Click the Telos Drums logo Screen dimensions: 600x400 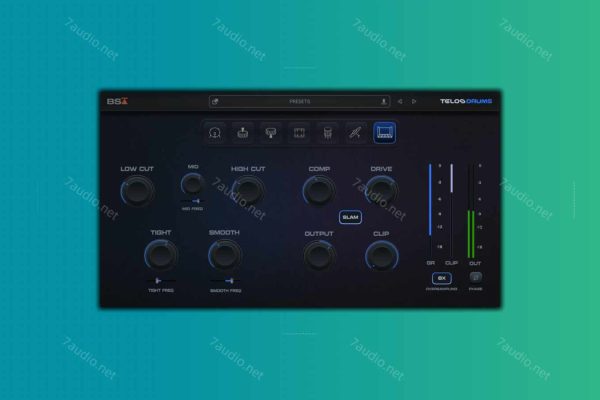point(466,101)
